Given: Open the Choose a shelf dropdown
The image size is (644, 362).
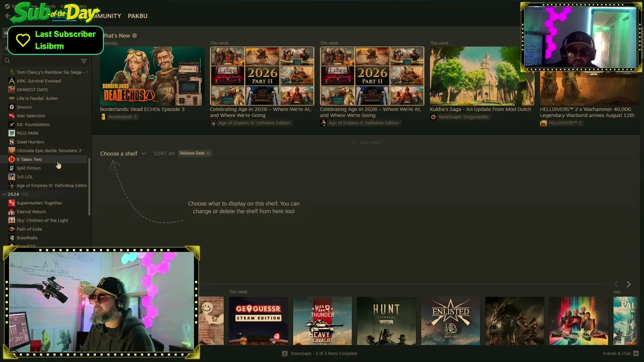Looking at the screenshot, I should click(123, 153).
